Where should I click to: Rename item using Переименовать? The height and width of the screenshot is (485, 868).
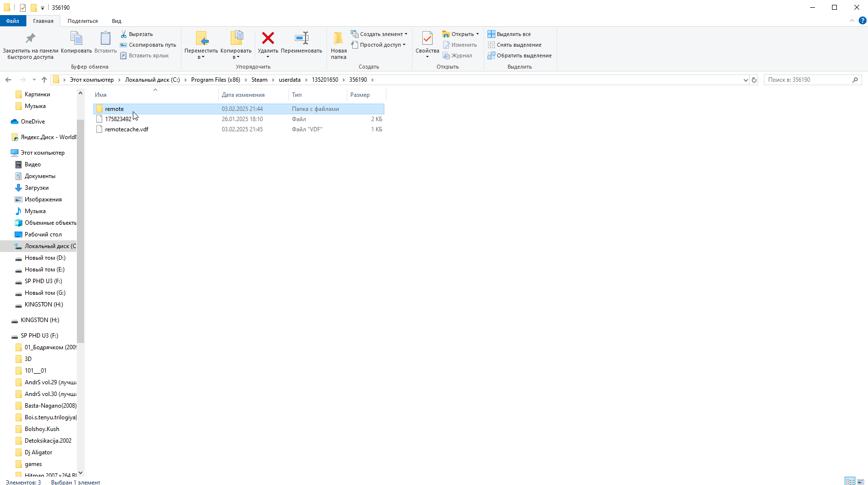pos(301,43)
